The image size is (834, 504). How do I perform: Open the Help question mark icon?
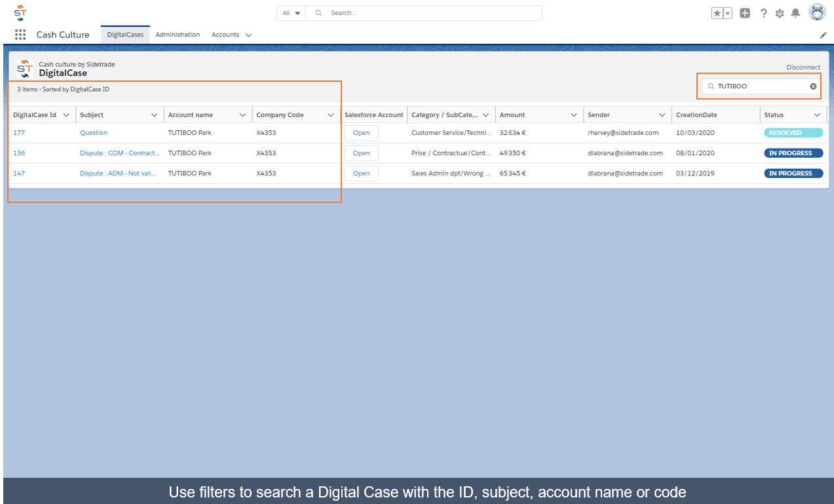coord(763,13)
